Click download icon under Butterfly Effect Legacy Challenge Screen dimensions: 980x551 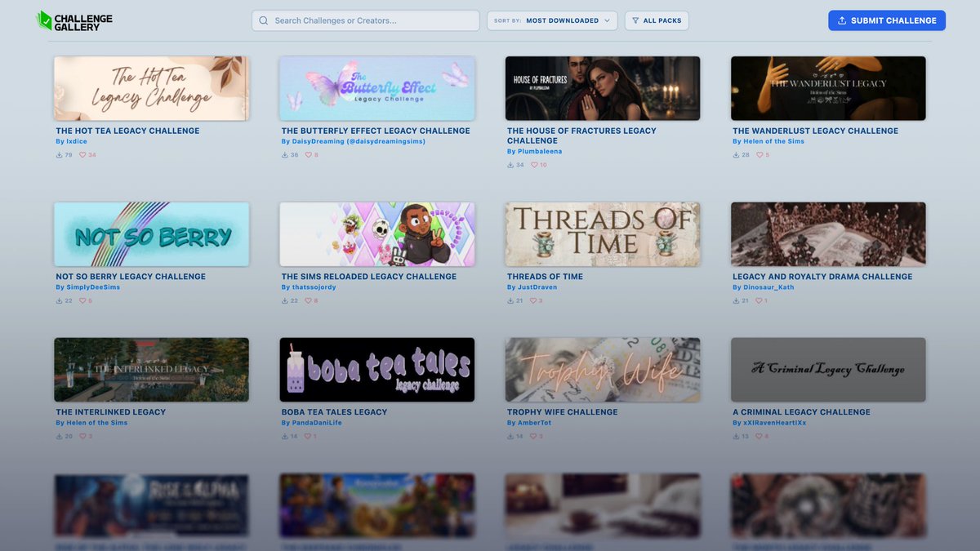pos(285,155)
